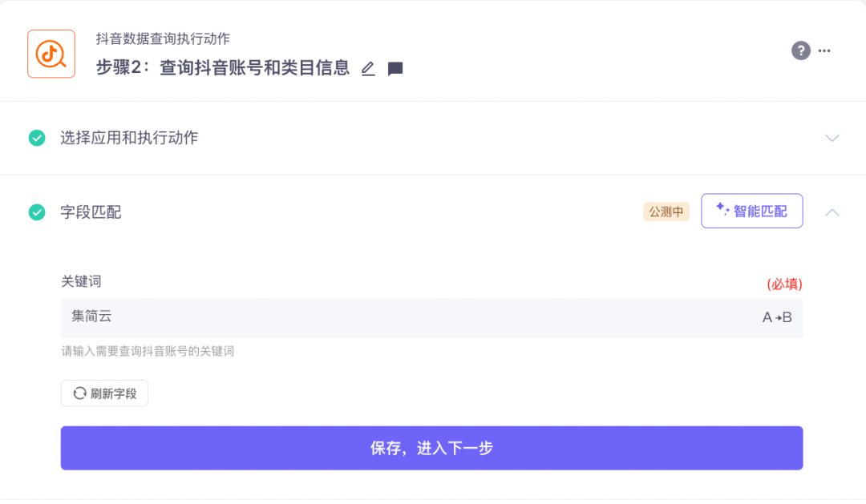Click the A→B icon in keyword field
This screenshot has width=866, height=504.
(776, 317)
